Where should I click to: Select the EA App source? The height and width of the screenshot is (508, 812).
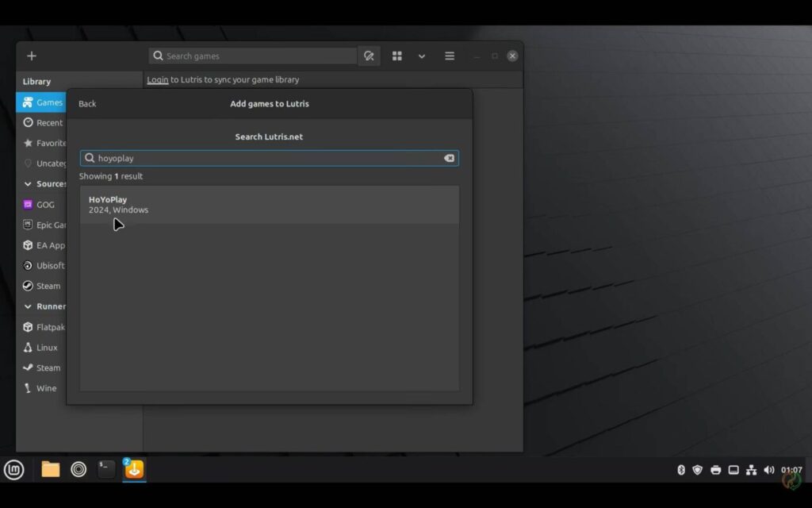click(x=41, y=245)
